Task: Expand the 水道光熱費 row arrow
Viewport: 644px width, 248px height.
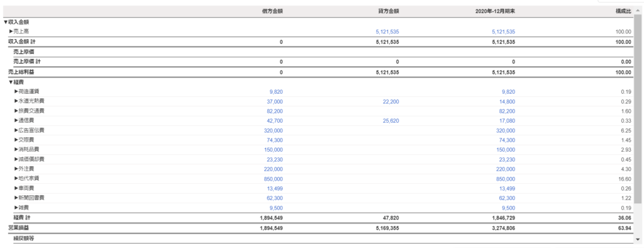Action: [16, 101]
